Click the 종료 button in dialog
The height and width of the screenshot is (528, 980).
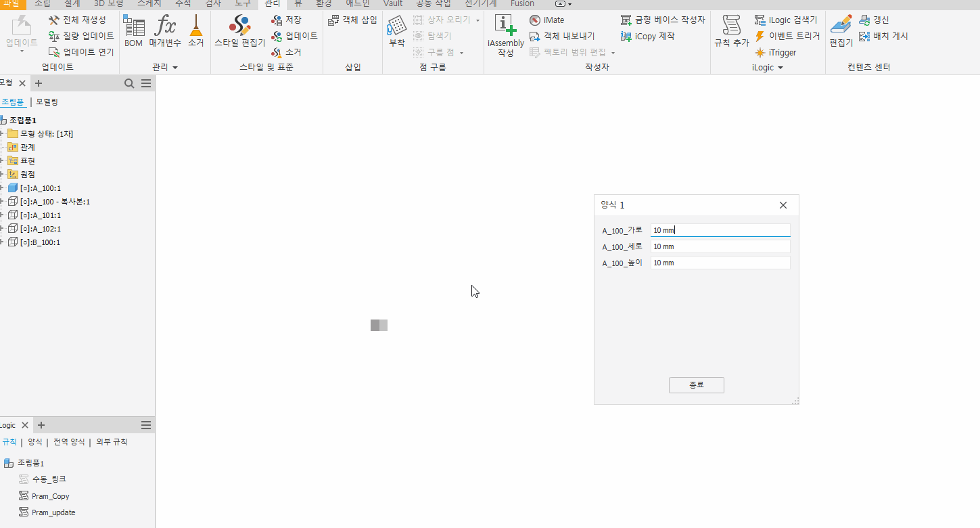(x=696, y=385)
